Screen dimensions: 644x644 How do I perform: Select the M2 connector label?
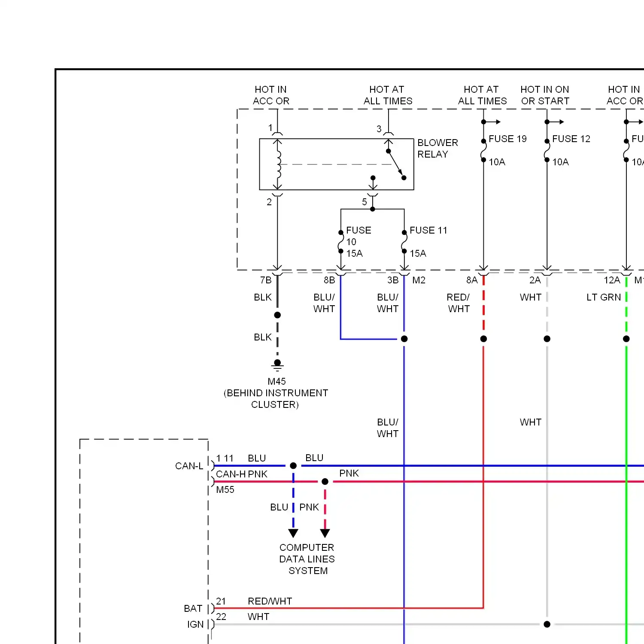[419, 280]
